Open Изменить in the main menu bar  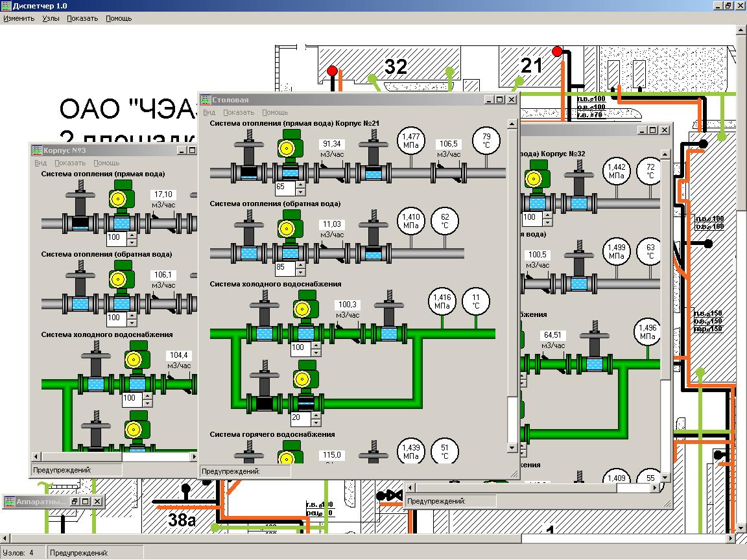(x=19, y=18)
